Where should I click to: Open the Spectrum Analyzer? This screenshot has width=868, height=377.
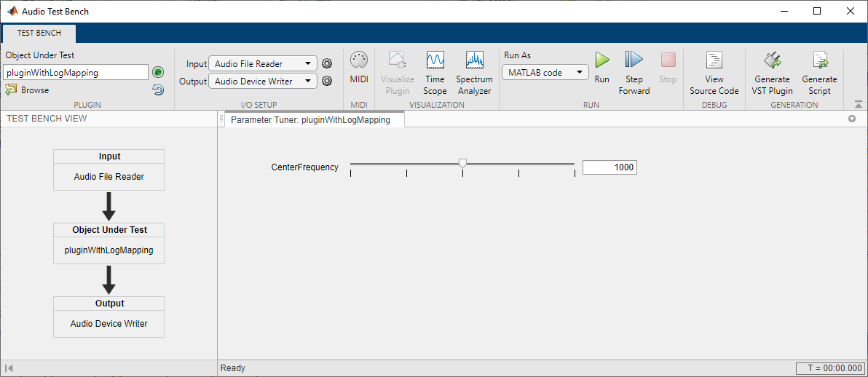[474, 74]
